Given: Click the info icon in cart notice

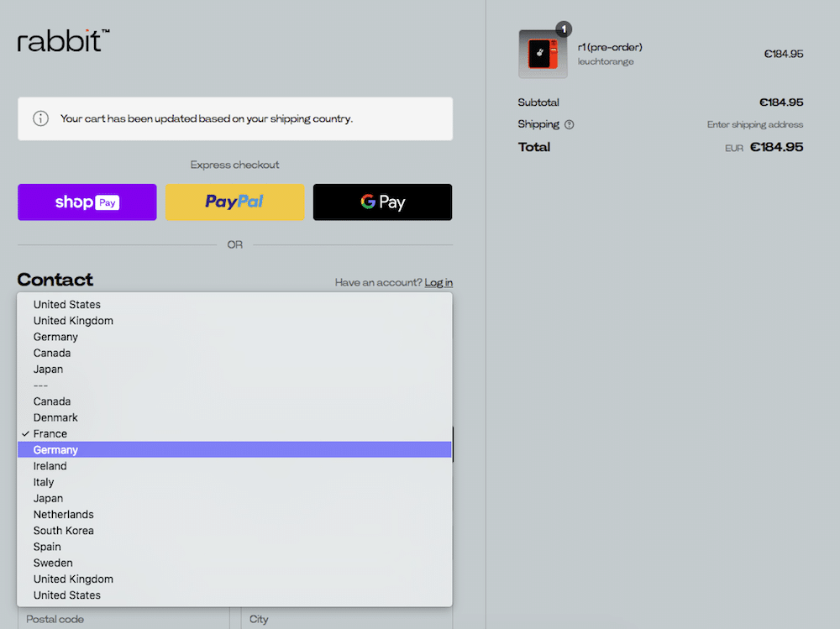Looking at the screenshot, I should (x=40, y=118).
